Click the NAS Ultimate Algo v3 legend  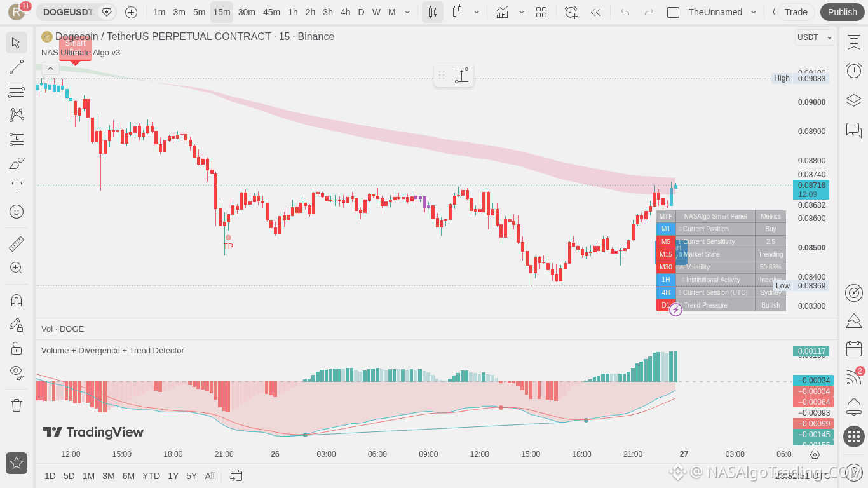(x=81, y=53)
